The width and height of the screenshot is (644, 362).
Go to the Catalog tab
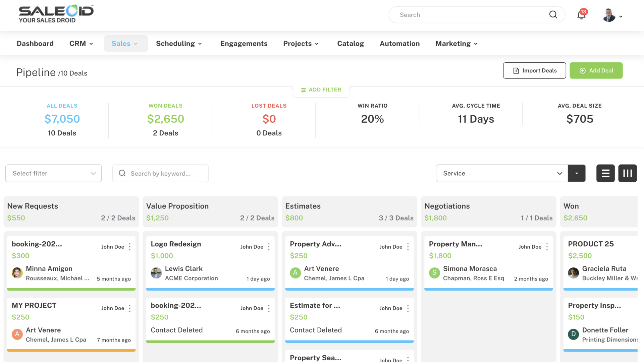pyautogui.click(x=350, y=44)
